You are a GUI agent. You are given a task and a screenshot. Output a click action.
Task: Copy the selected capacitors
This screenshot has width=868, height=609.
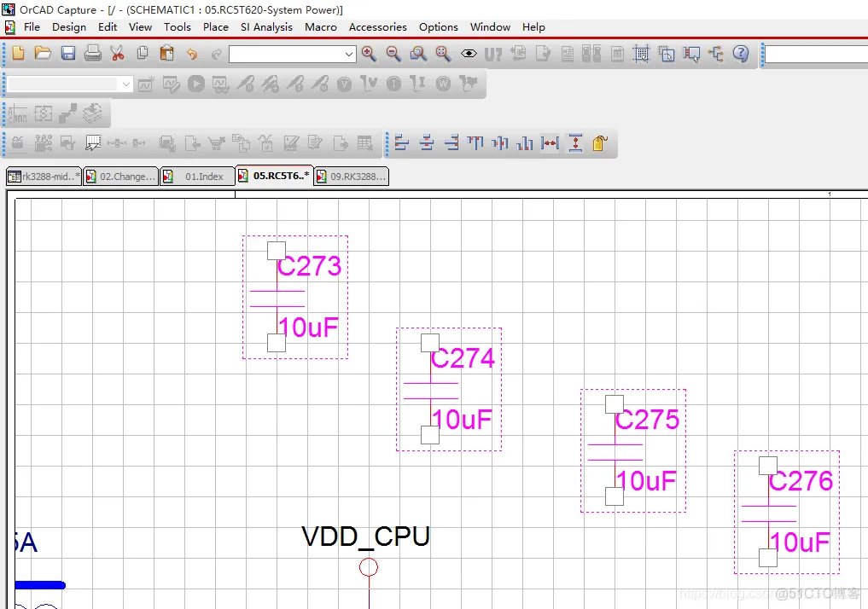(143, 53)
